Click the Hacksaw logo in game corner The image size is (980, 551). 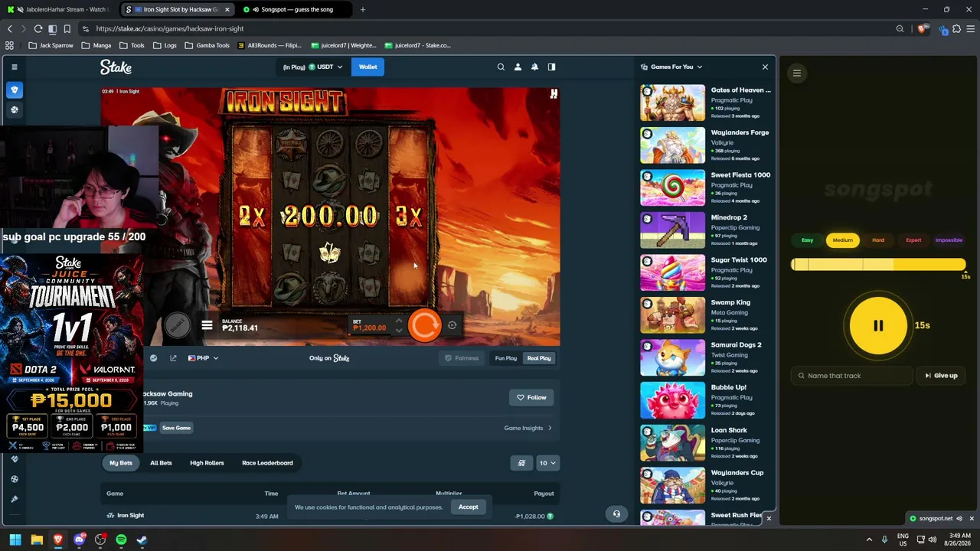[554, 94]
